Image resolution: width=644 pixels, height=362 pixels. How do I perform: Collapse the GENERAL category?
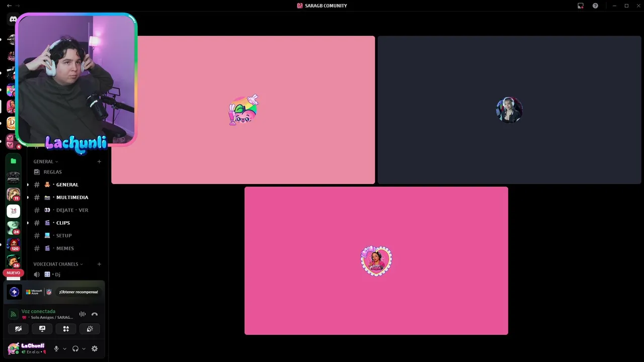point(45,161)
